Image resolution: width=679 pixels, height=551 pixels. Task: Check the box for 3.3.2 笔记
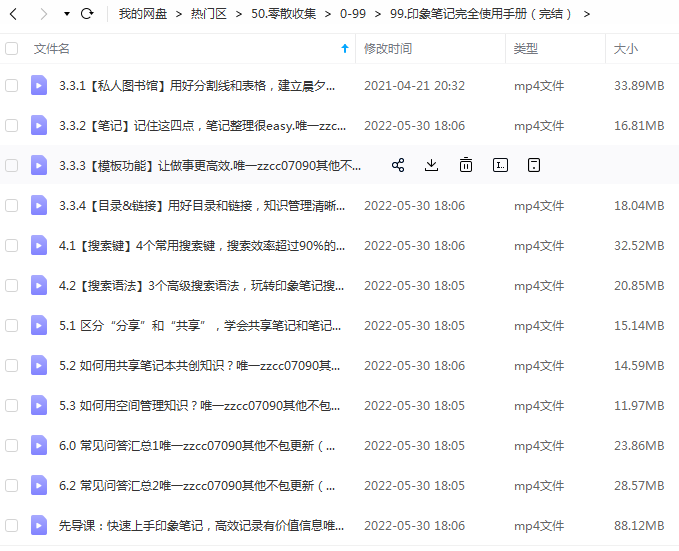pyautogui.click(x=12, y=125)
